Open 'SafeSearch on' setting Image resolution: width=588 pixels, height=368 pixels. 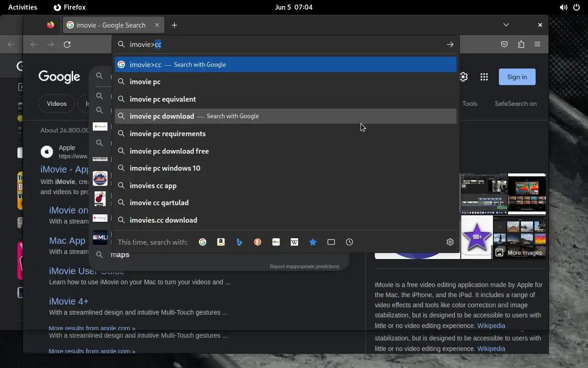515,103
